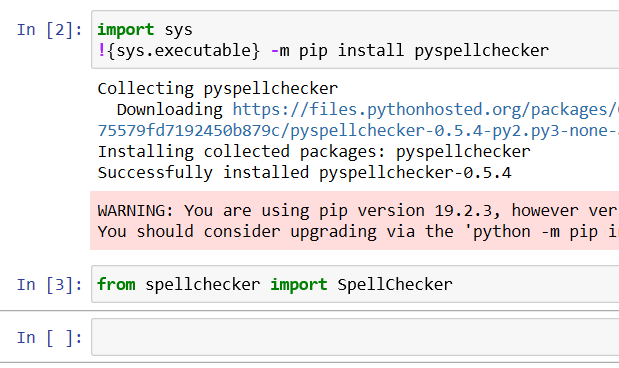This screenshot has width=619, height=368.
Task: Click the pink WARNING pip version output
Action: pos(354,221)
